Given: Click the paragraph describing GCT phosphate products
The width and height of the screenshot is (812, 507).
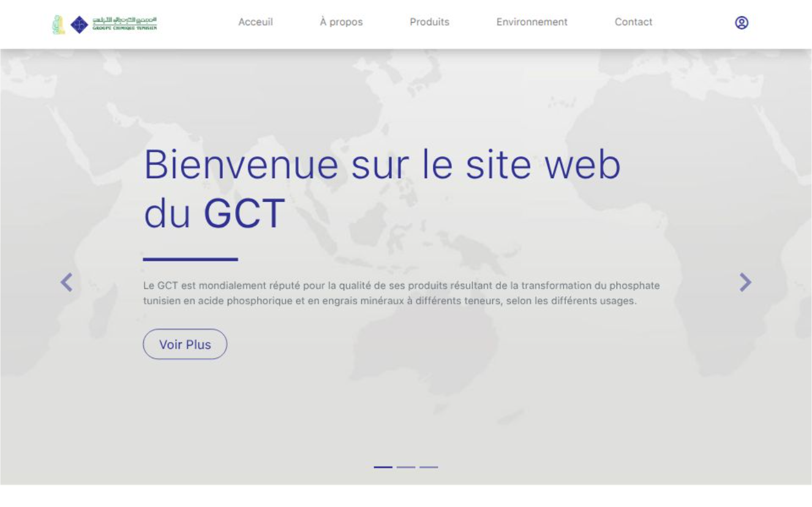Looking at the screenshot, I should 401,293.
